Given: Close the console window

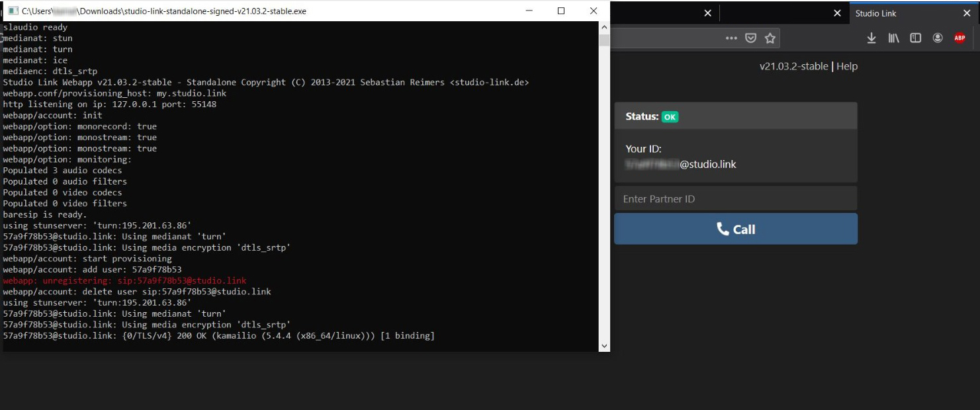Looking at the screenshot, I should pos(593,11).
